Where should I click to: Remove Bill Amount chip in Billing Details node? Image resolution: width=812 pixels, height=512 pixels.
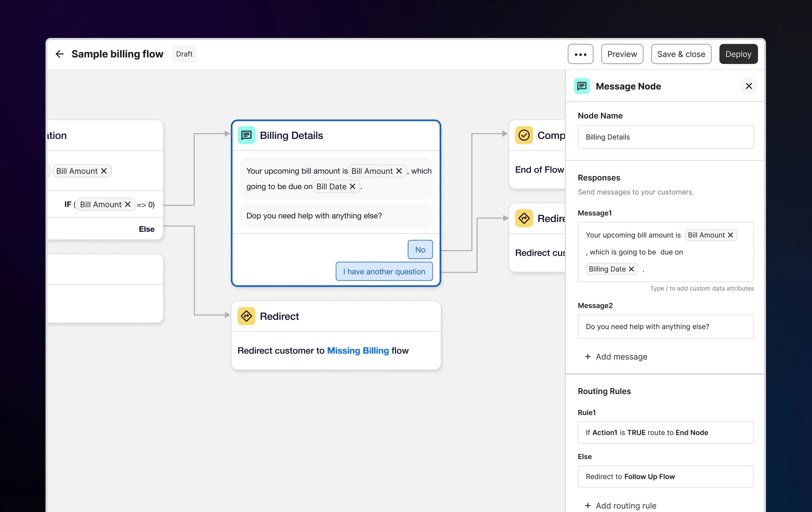tap(399, 171)
